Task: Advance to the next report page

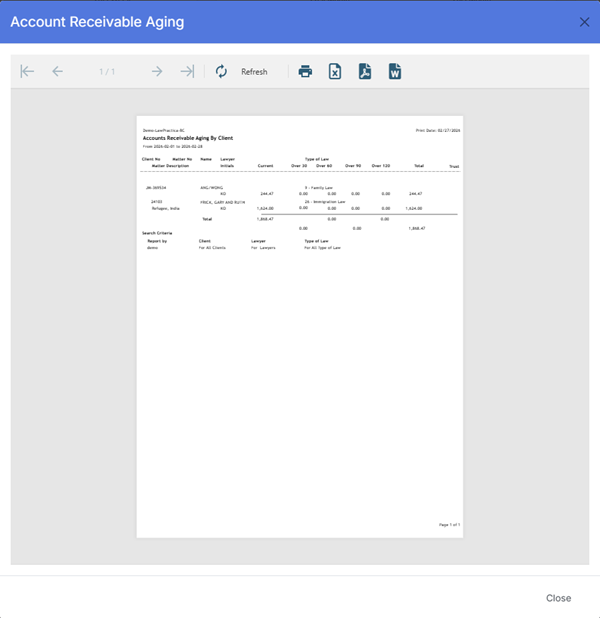Action: click(157, 72)
